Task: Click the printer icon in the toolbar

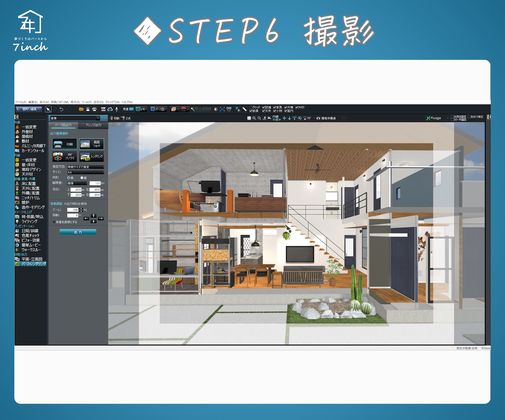Action: 94,109
